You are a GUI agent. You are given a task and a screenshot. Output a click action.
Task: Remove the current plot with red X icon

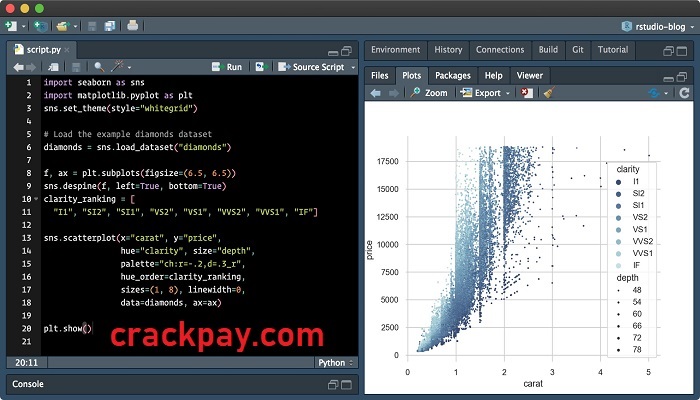pos(527,93)
